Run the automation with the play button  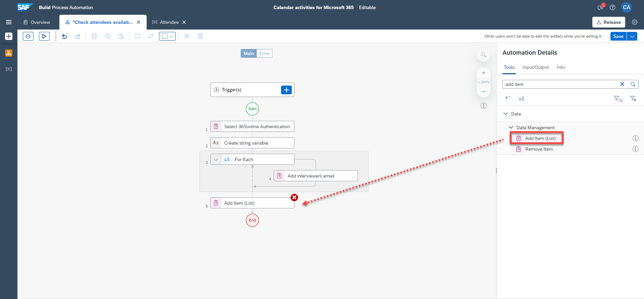click(44, 36)
